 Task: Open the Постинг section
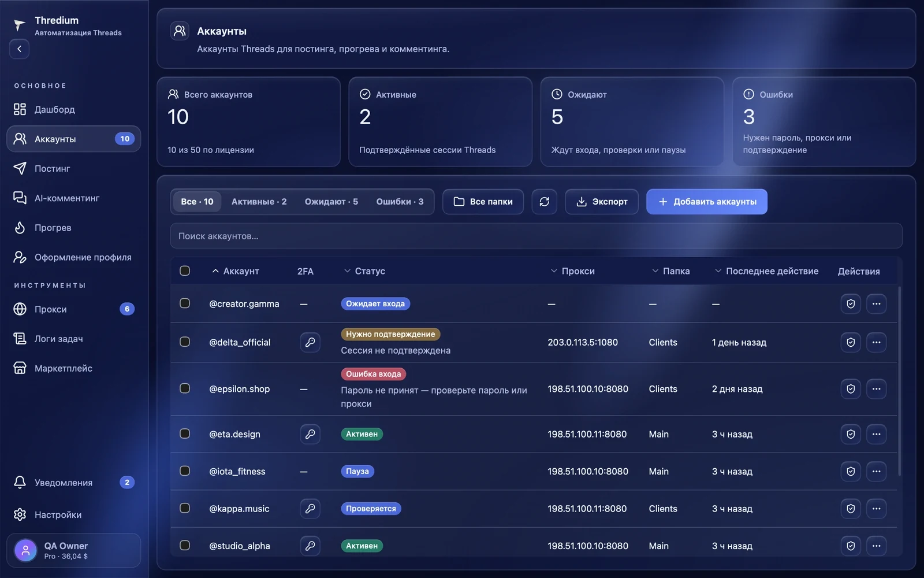73,168
